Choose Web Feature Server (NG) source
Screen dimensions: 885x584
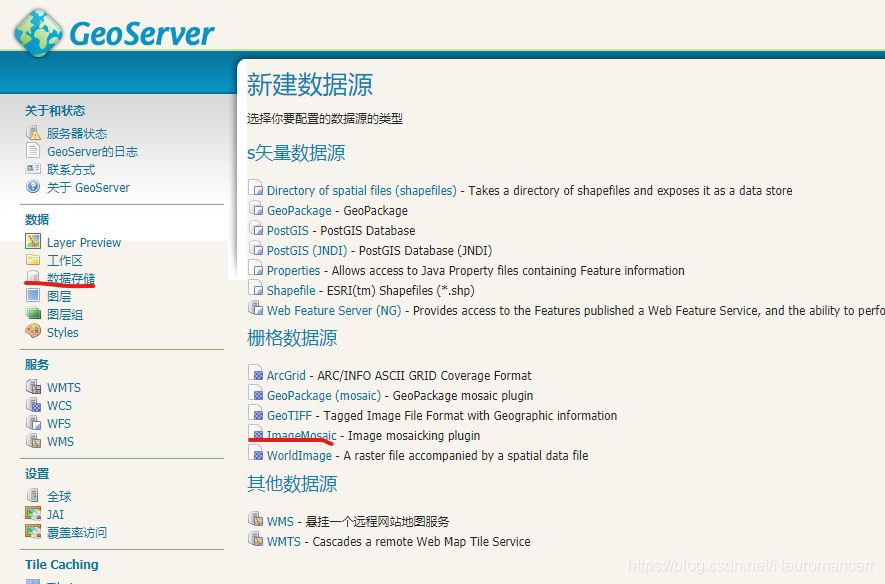pos(334,311)
